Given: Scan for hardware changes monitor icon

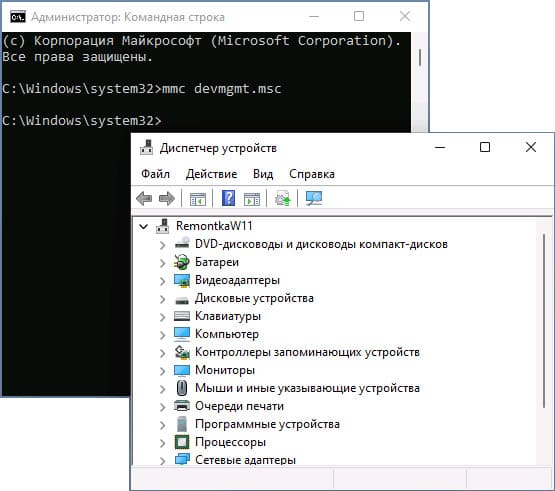Looking at the screenshot, I should [x=314, y=198].
